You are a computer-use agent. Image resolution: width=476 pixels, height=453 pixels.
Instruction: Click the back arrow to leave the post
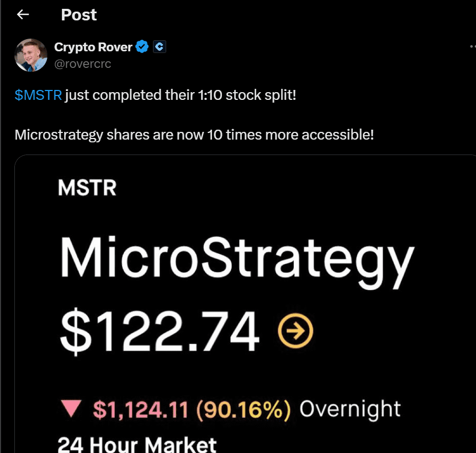[x=22, y=14]
